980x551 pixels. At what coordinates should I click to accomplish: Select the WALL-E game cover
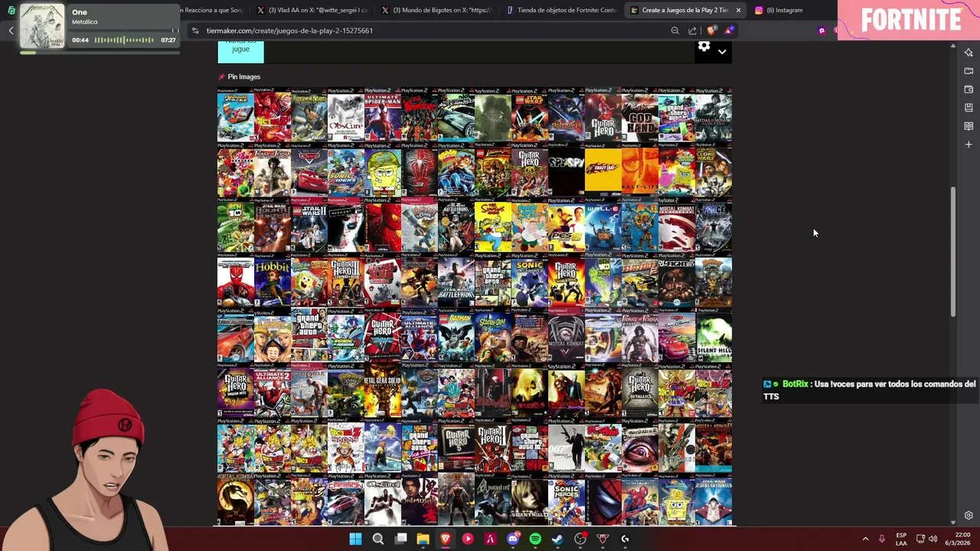(x=603, y=225)
